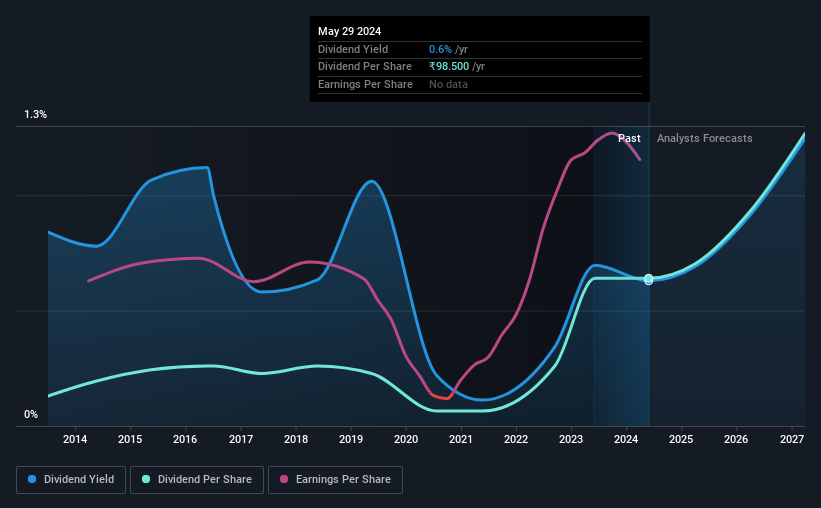Image resolution: width=821 pixels, height=508 pixels.
Task: Click the 1.3% y-axis label
Action: [x=36, y=114]
